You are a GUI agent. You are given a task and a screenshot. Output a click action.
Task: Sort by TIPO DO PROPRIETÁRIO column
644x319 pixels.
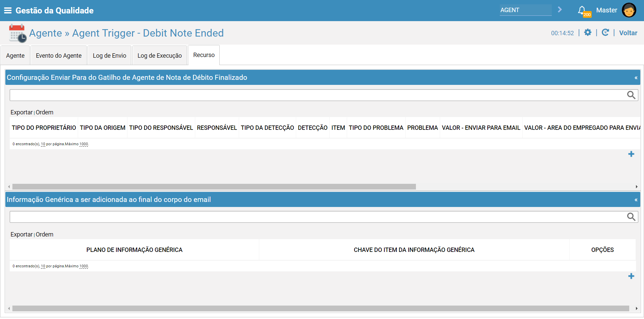click(44, 128)
